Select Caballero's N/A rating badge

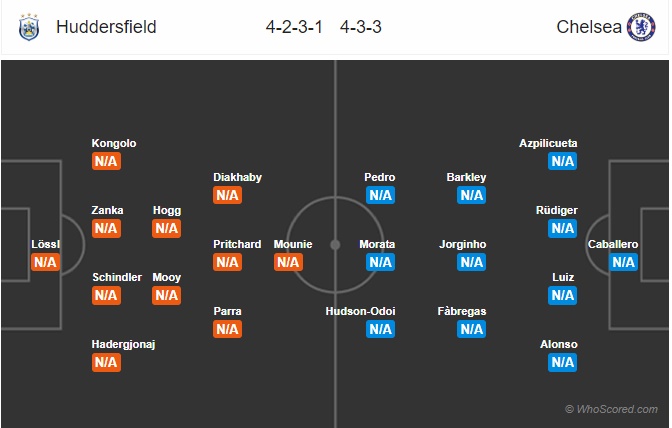(x=623, y=262)
